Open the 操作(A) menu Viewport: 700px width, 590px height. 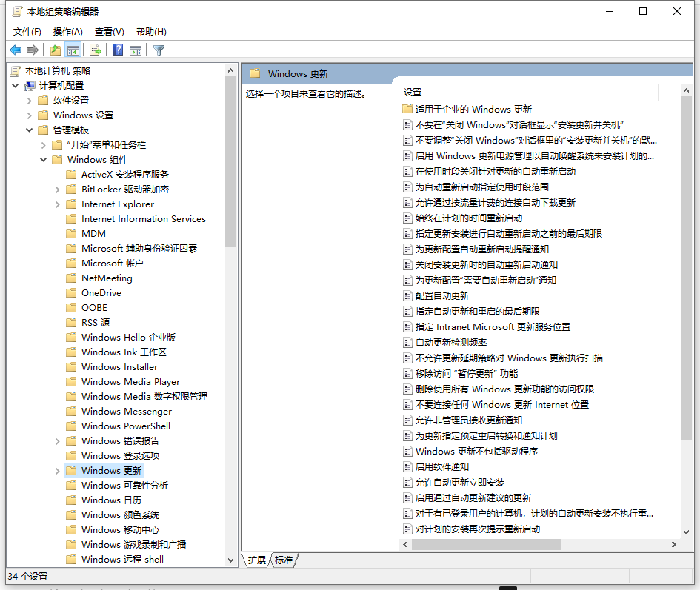point(68,31)
